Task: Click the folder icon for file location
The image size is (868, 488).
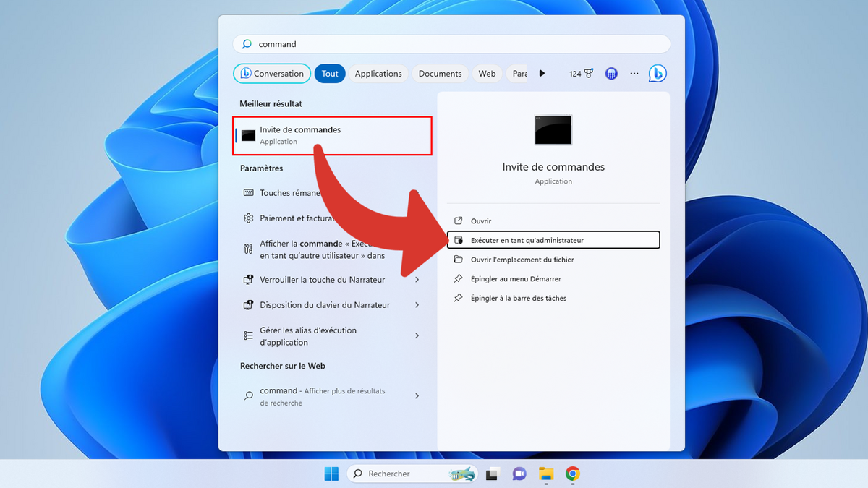Action: click(458, 260)
